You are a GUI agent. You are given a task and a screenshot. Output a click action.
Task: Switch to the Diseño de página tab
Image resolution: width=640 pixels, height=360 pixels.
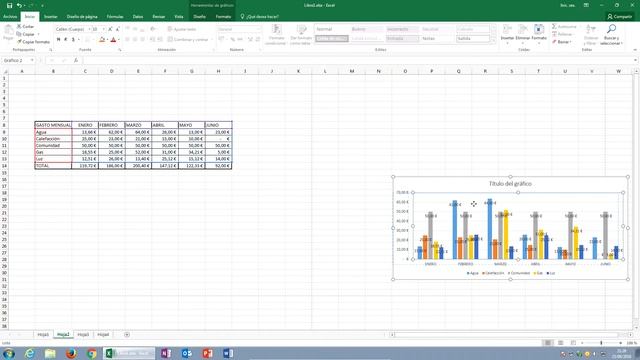tap(82, 17)
